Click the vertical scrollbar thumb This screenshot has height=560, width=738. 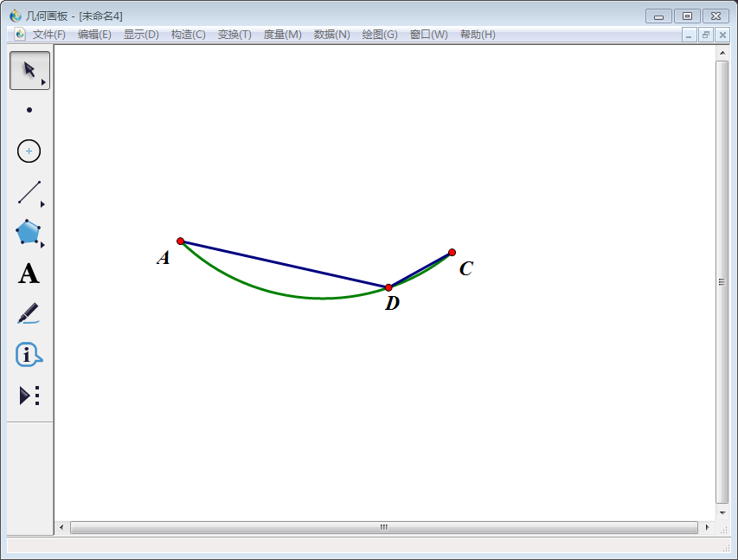point(722,282)
